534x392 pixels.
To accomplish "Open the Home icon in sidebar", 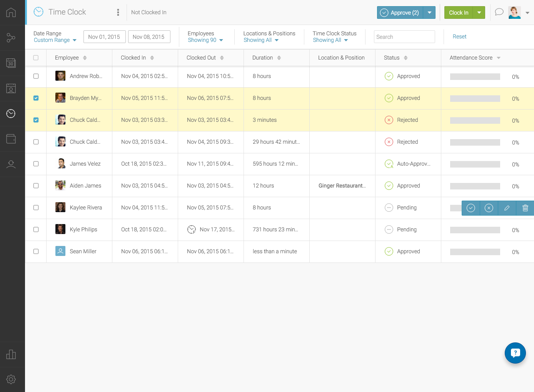I will (x=11, y=12).
